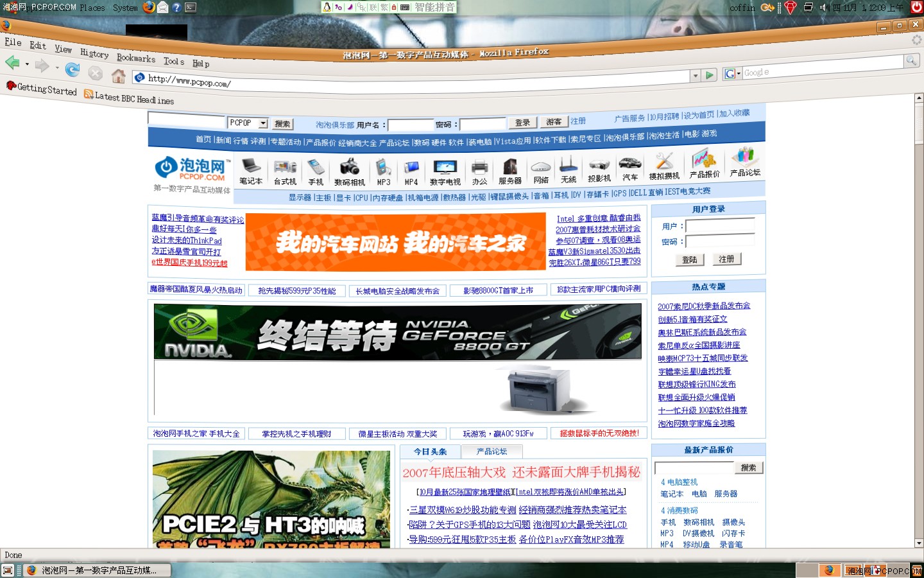This screenshot has height=578, width=924.
Task: Focus the 用户 field in 用户登录 panel
Action: pyautogui.click(x=721, y=225)
